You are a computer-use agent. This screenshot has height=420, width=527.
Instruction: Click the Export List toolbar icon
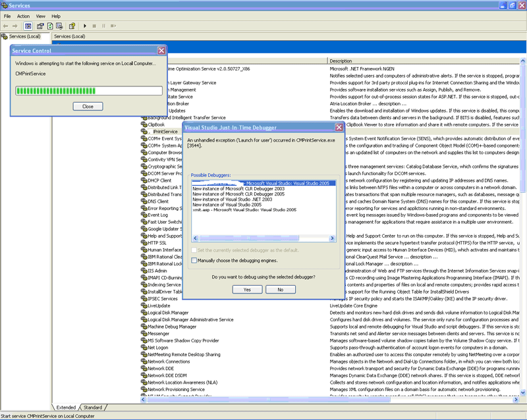tap(59, 26)
